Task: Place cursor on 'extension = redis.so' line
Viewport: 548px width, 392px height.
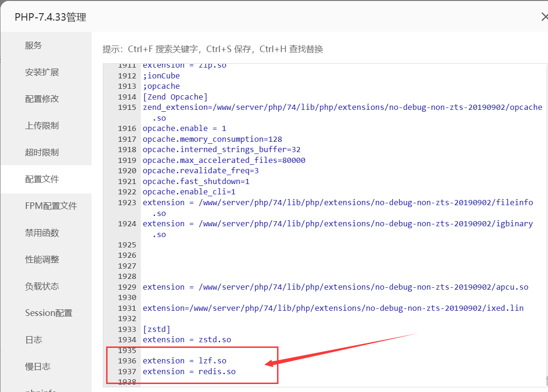Action: [189, 371]
